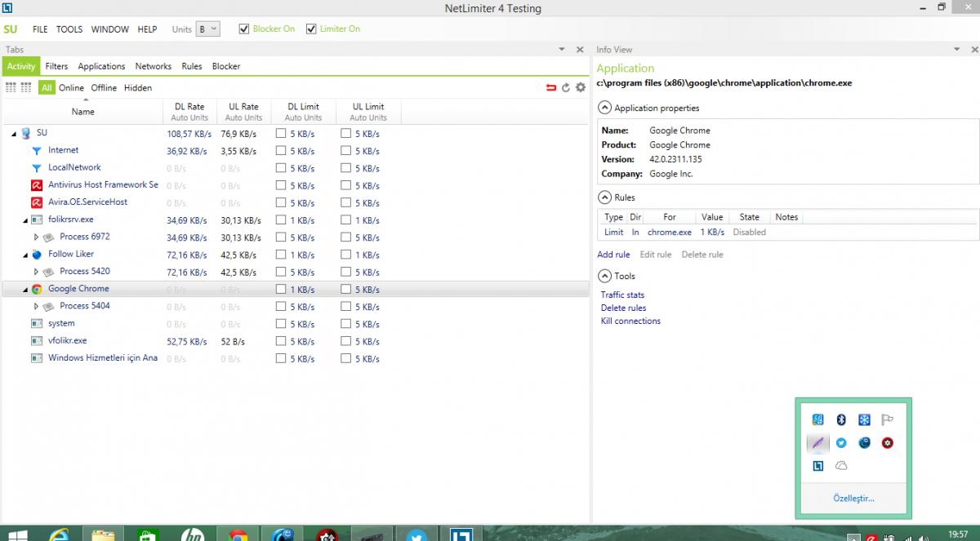The width and height of the screenshot is (980, 541).
Task: Open the TOOLS menu
Action: click(69, 29)
